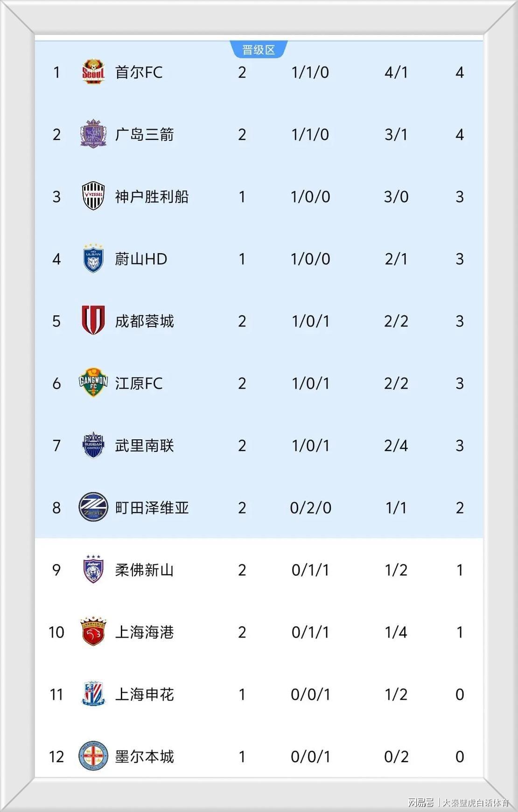Click the Machida Zelvia round emblem
The height and width of the screenshot is (812, 518).
click(93, 507)
